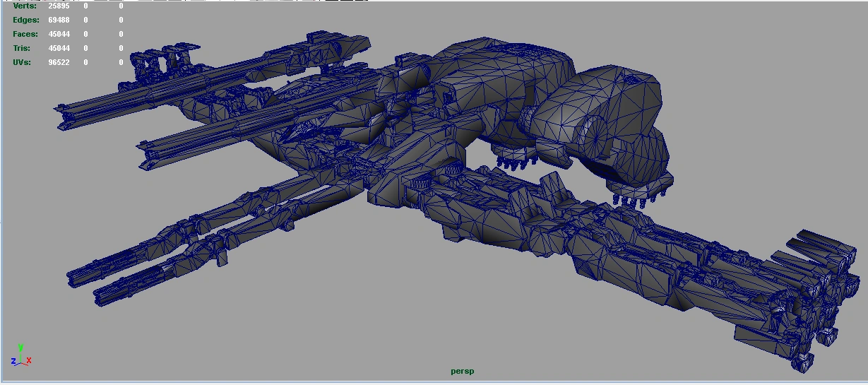Click the 'persp' camera name label
868x385 pixels.
tap(462, 371)
